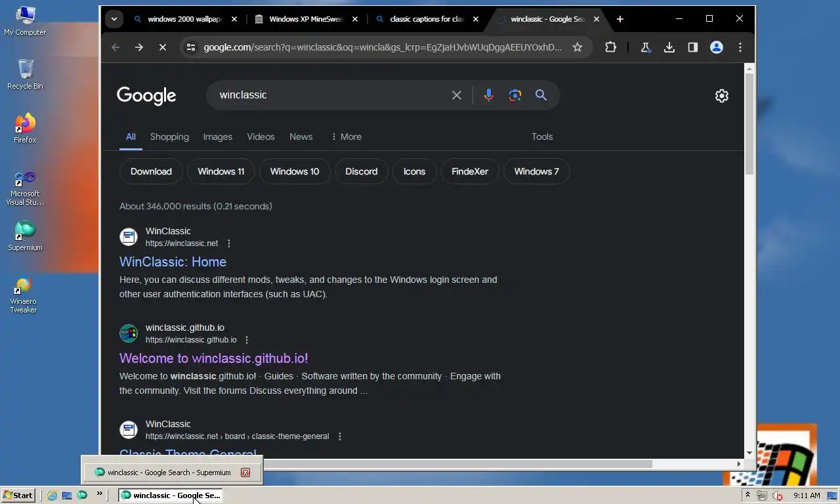Go back to the previous page
This screenshot has height=504, width=840.
pyautogui.click(x=115, y=47)
